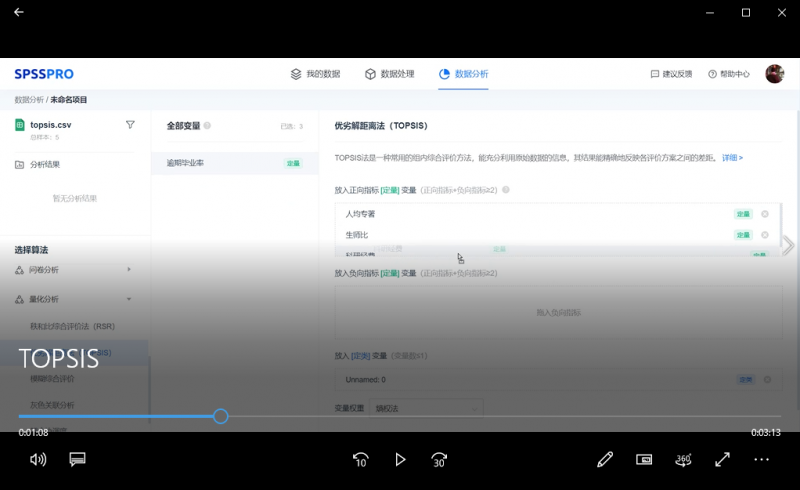Select the 生师比 variable row

557,235
